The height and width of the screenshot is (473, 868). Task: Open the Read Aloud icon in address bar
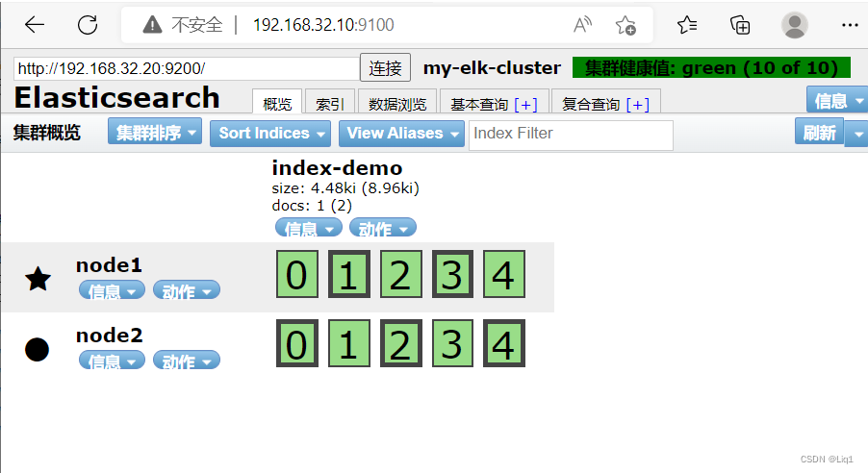tap(582, 25)
